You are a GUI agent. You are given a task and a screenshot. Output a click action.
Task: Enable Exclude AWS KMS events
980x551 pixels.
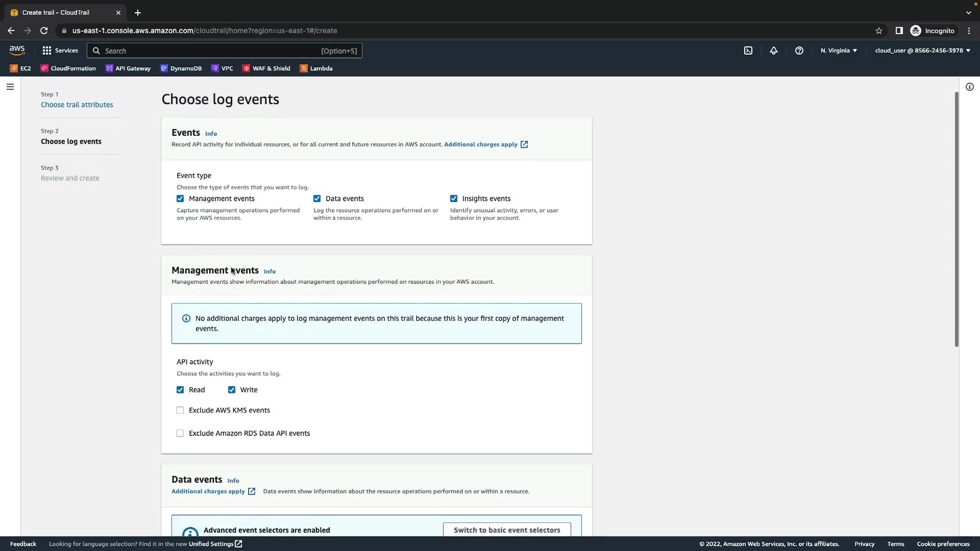[x=180, y=410]
